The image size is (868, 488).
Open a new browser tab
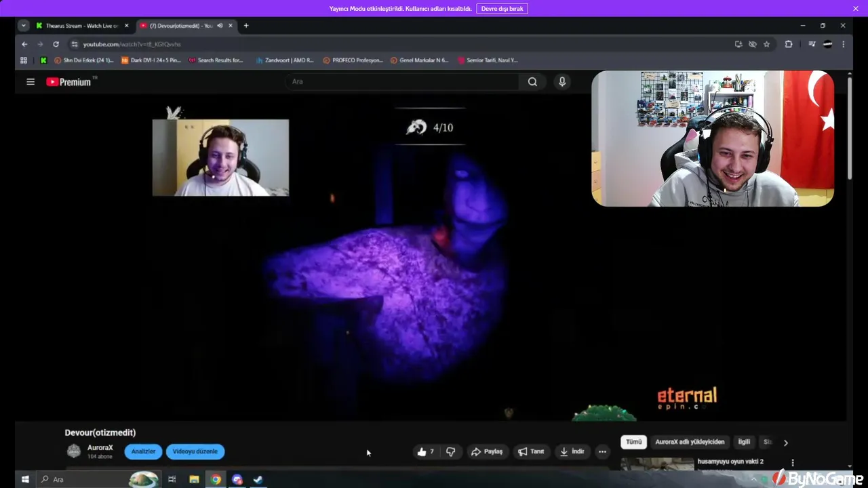246,26
